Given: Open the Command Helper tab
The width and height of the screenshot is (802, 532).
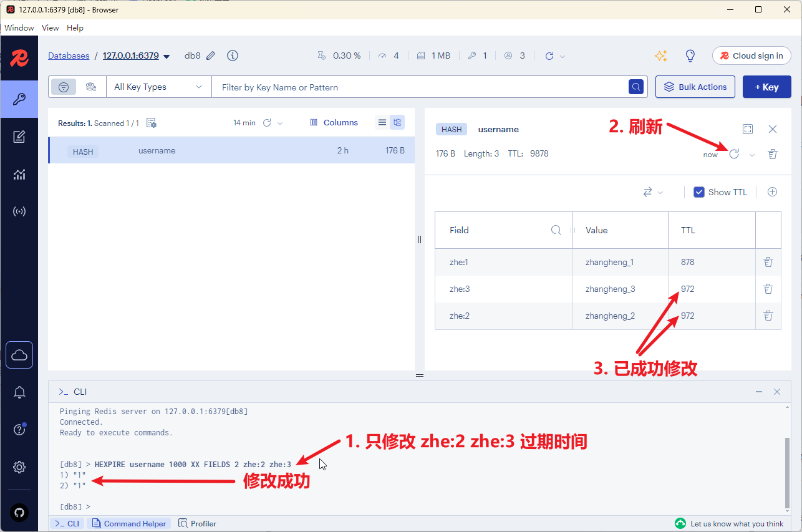Looking at the screenshot, I should click(129, 523).
